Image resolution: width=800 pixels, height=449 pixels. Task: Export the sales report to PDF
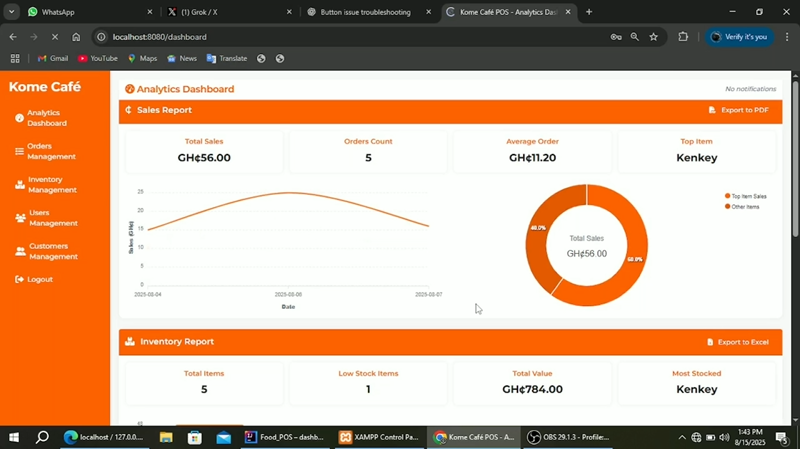pos(738,110)
